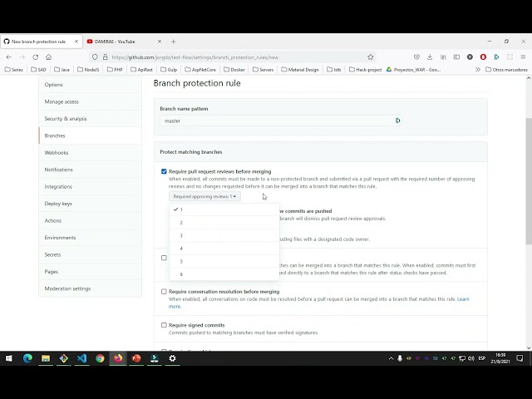The width and height of the screenshot is (532, 399).
Task: Open the Series bookmarks folder
Action: (x=14, y=70)
